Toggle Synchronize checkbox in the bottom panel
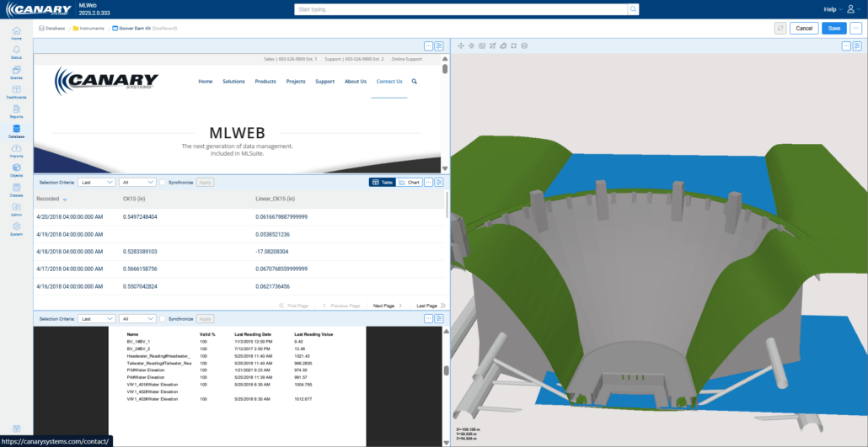This screenshot has height=447, width=868. click(x=163, y=319)
